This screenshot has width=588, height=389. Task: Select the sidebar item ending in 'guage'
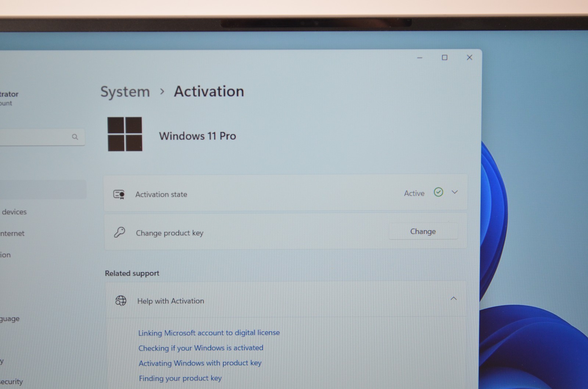click(x=10, y=319)
